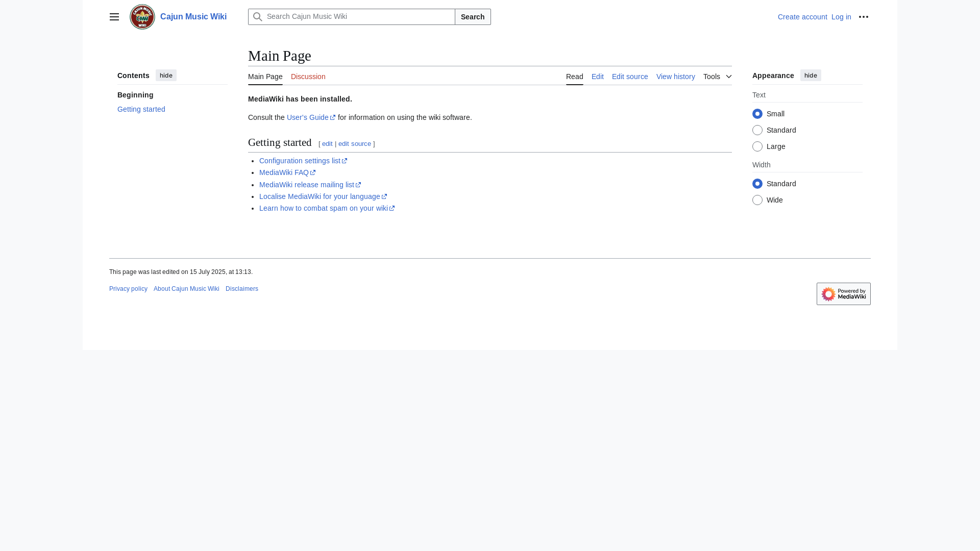Click the Cajun Music Wiki logo
980x551 pixels.
[x=142, y=17]
